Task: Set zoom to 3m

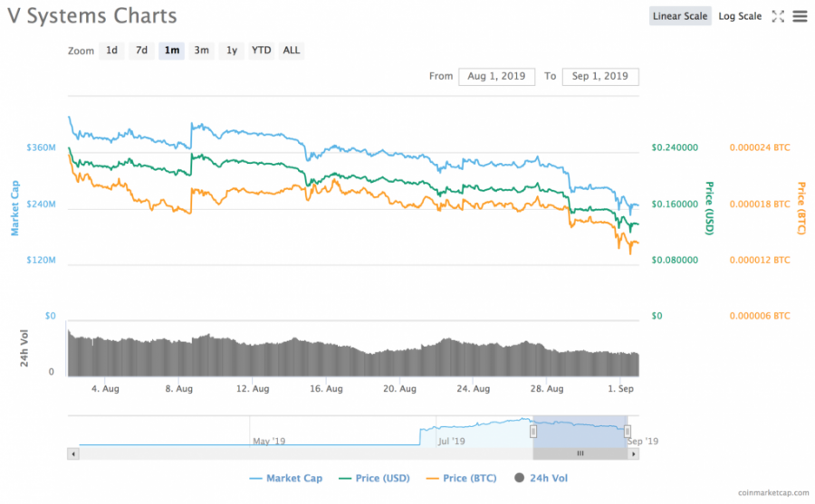Action: (202, 51)
